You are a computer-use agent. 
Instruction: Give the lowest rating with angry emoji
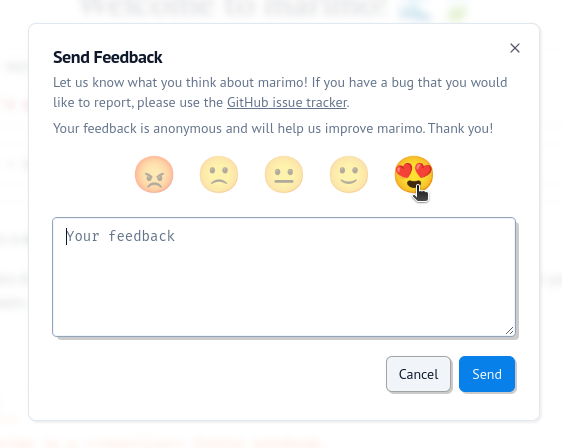[x=154, y=175]
